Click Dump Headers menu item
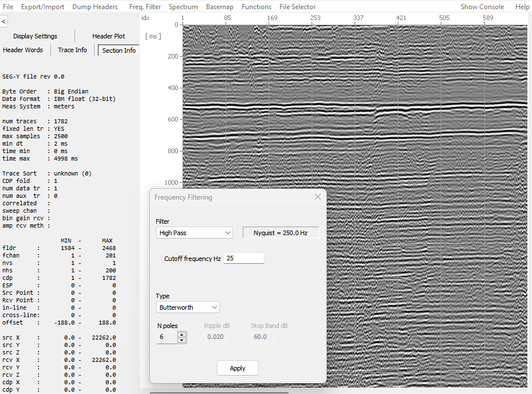532x394 pixels. [95, 7]
